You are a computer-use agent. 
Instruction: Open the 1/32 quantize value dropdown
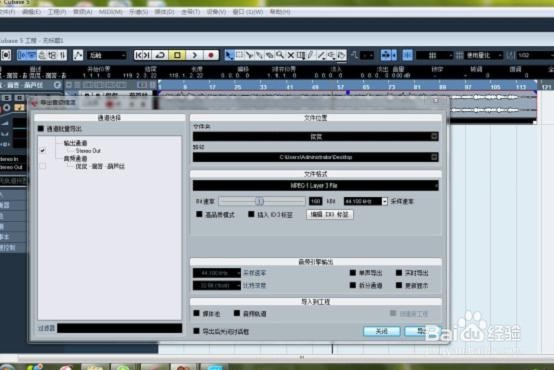(x=535, y=55)
